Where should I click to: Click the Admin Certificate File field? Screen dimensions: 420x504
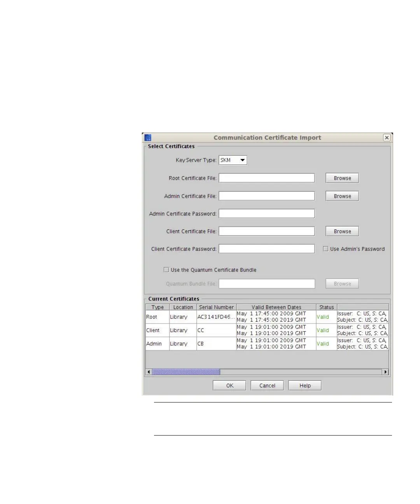coord(267,196)
